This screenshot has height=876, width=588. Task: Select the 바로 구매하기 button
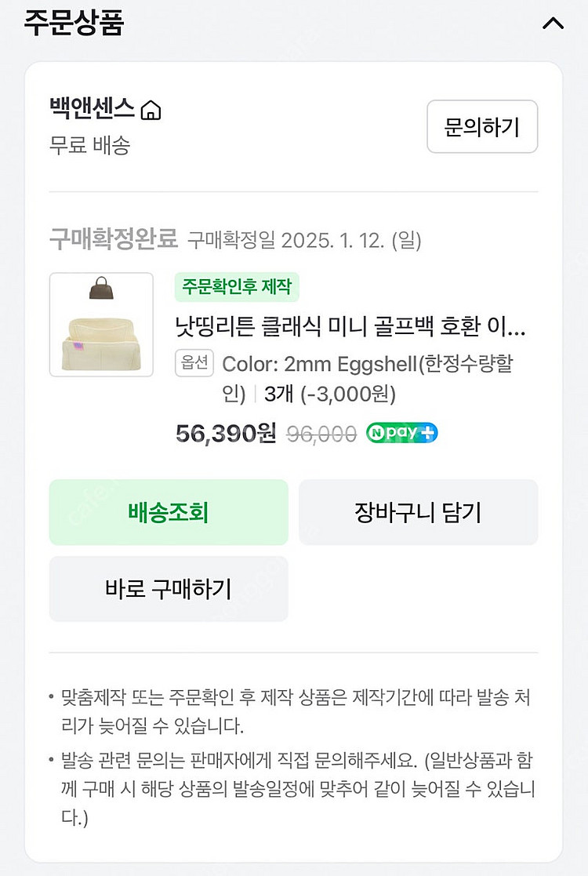point(169,588)
